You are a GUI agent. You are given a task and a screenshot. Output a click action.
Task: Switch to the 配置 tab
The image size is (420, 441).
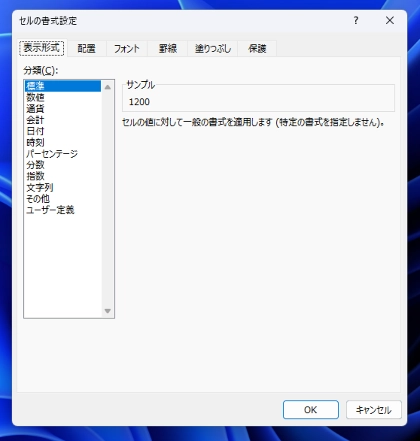(x=87, y=49)
